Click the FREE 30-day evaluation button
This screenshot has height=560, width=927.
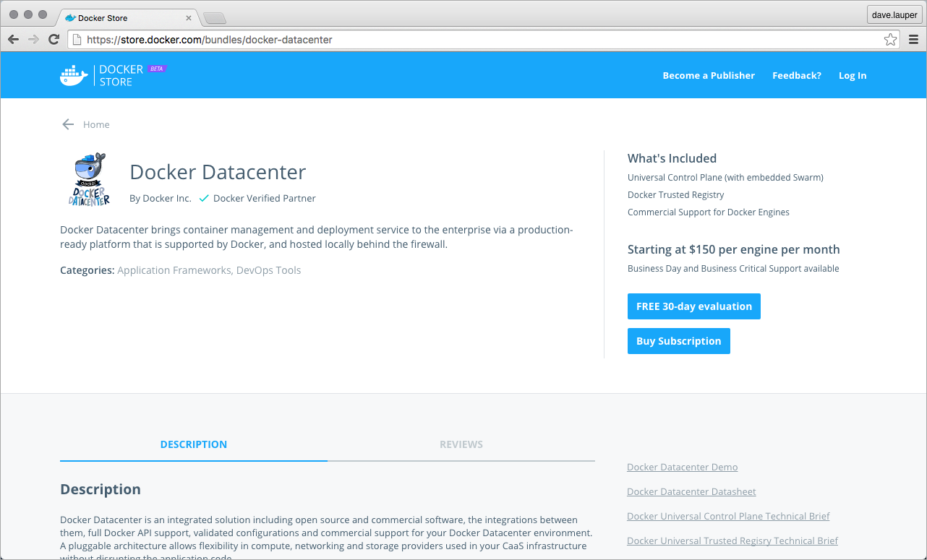coord(693,306)
